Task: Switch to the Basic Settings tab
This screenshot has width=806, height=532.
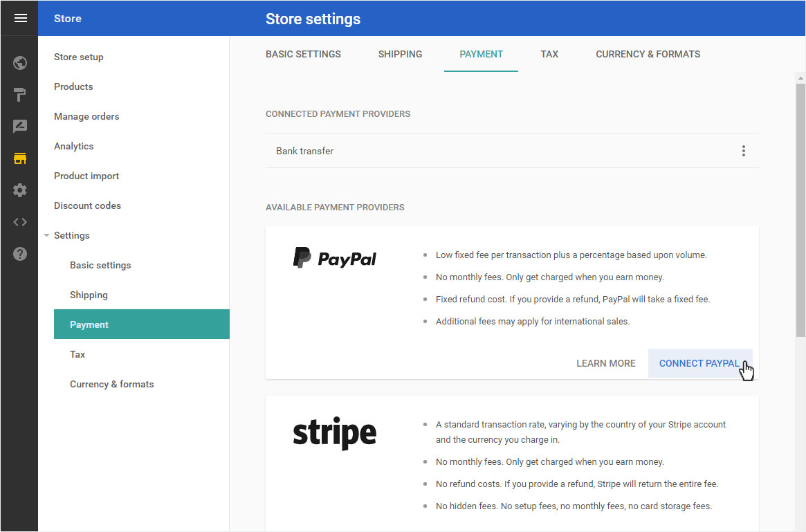Action: pyautogui.click(x=303, y=54)
